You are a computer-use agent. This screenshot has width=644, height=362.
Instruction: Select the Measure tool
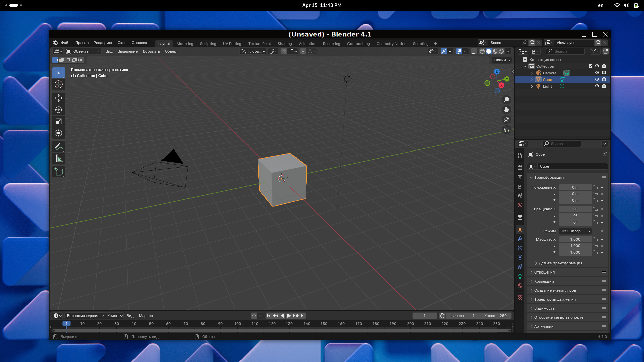click(59, 159)
